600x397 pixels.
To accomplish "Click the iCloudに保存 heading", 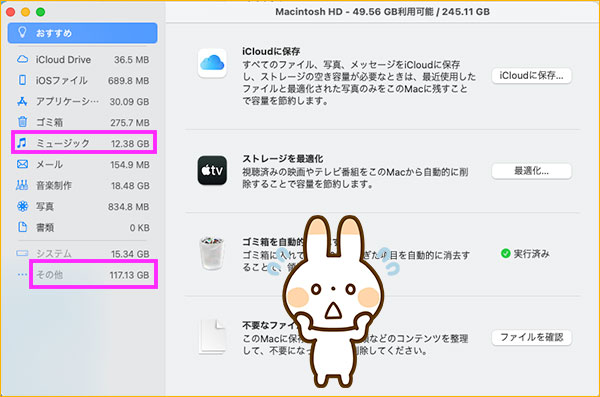I will coord(271,51).
